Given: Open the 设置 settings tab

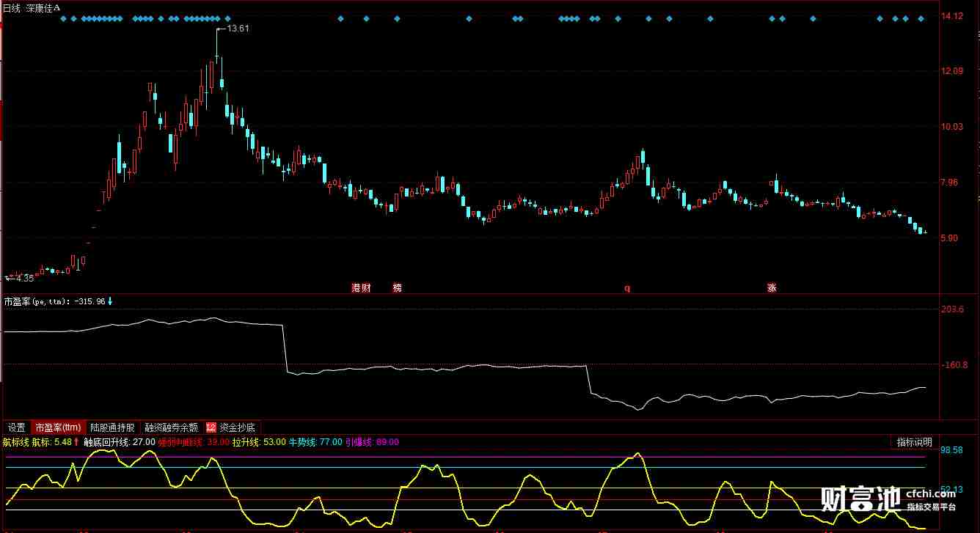Looking at the screenshot, I should [17, 427].
